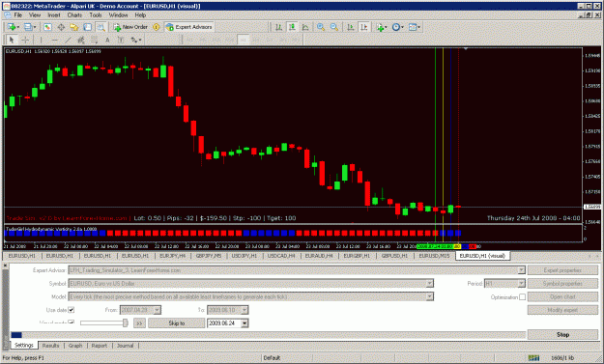The height and width of the screenshot is (364, 604).
Task: Open the tester Journal tab
Action: [x=126, y=346]
